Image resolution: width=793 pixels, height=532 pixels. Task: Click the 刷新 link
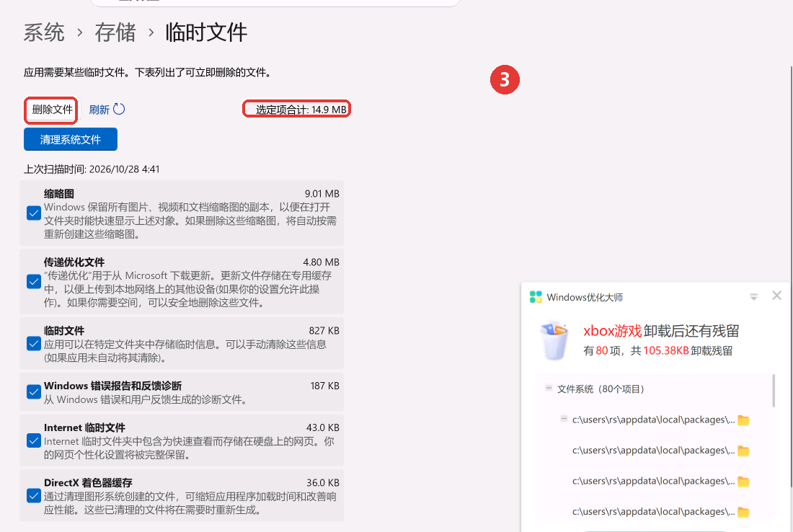(x=99, y=110)
